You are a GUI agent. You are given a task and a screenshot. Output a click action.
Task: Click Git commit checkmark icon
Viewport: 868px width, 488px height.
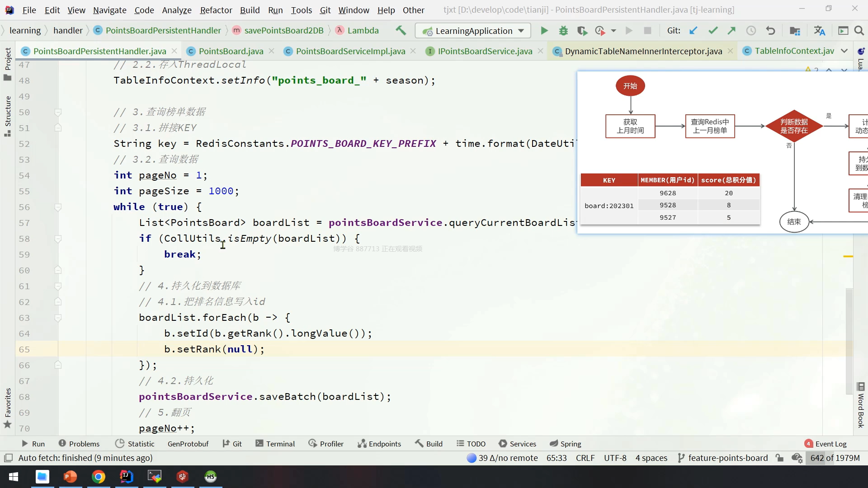pyautogui.click(x=713, y=31)
